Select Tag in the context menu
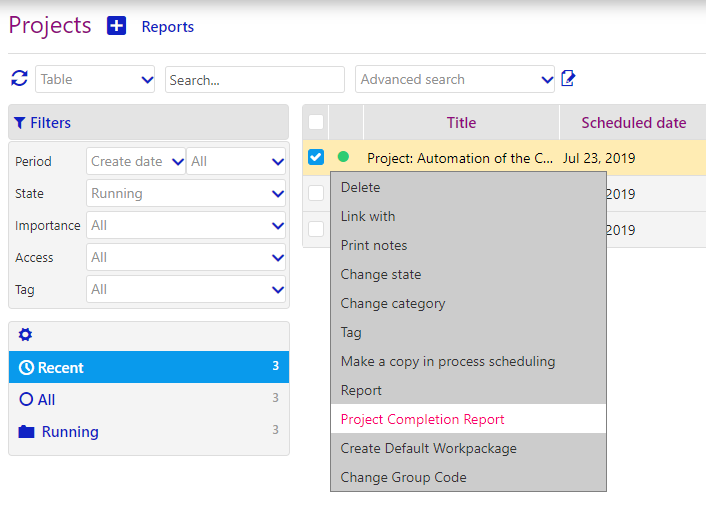The height and width of the screenshot is (505, 706). coord(468,332)
